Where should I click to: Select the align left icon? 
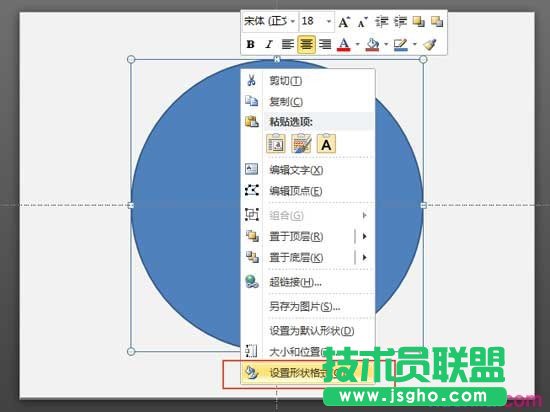(x=288, y=45)
